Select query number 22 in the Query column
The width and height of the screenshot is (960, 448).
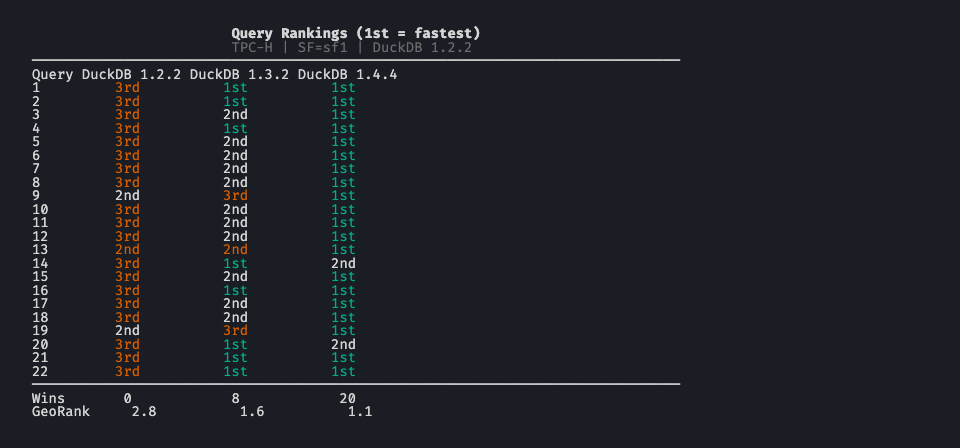[40, 371]
